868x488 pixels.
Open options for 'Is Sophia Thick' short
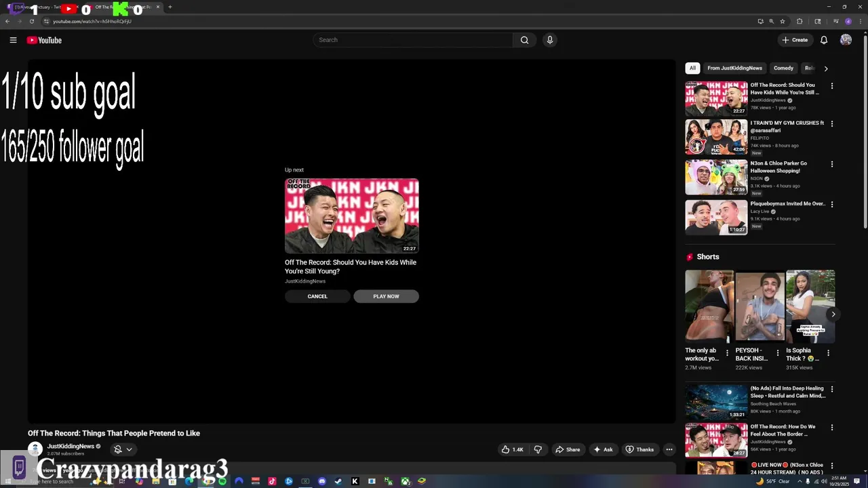[x=828, y=353]
